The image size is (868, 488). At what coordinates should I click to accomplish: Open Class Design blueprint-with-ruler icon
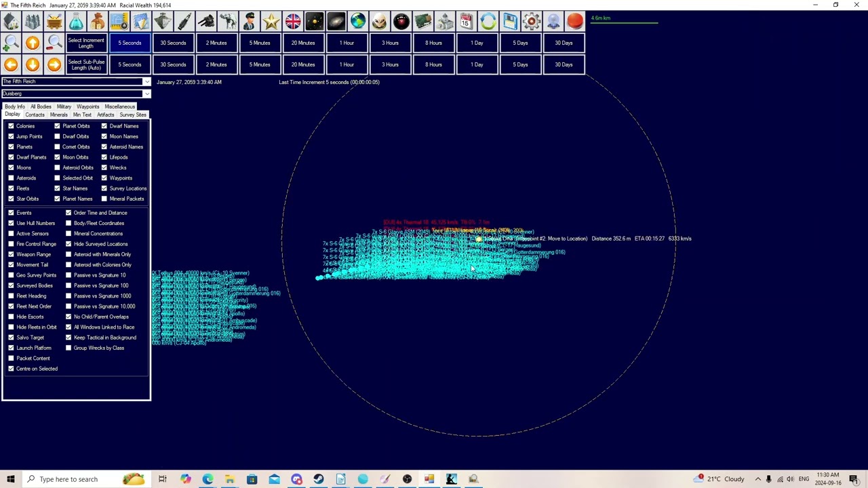(119, 22)
